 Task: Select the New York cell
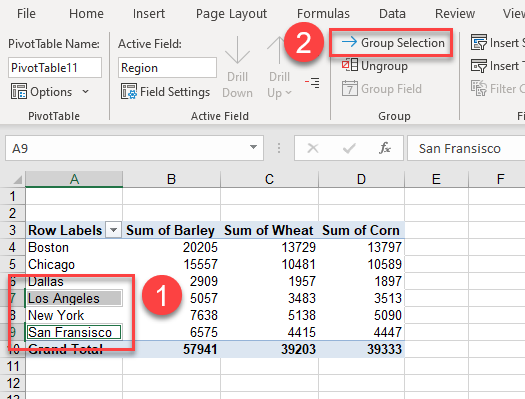click(74, 315)
